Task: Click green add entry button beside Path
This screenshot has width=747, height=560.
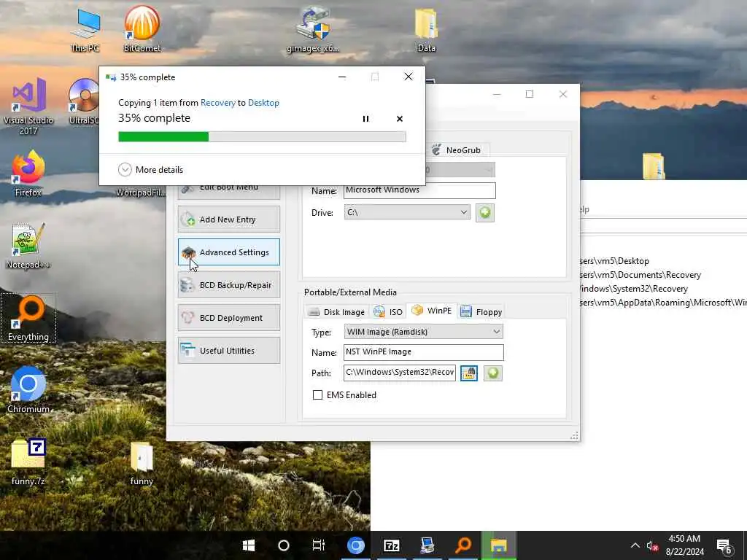Action: (x=492, y=373)
